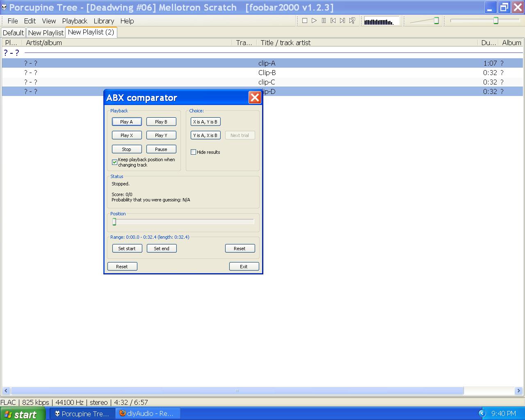525x420 pixels.
Task: Select the clip-D row duration 0:32
Action: point(490,91)
